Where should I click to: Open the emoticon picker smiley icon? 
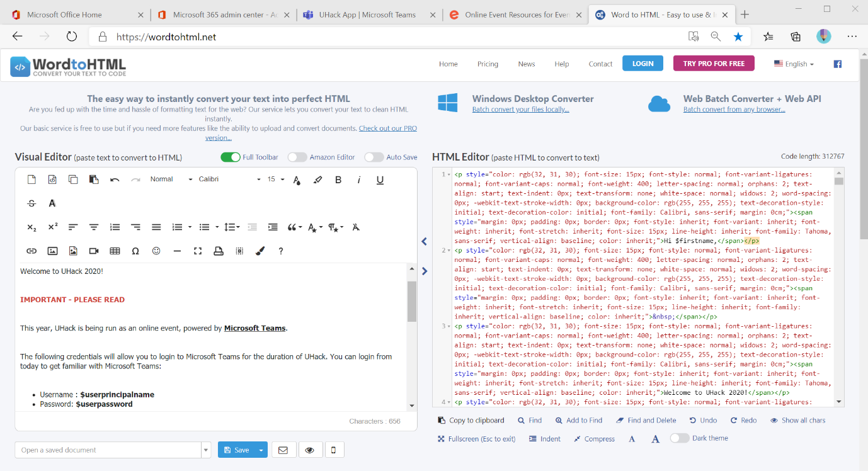[x=156, y=251]
